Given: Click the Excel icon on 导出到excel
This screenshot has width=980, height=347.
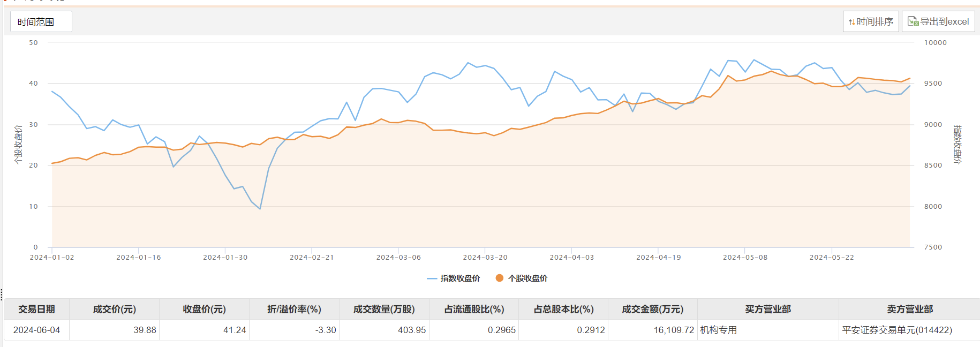Looking at the screenshot, I should coord(913,21).
